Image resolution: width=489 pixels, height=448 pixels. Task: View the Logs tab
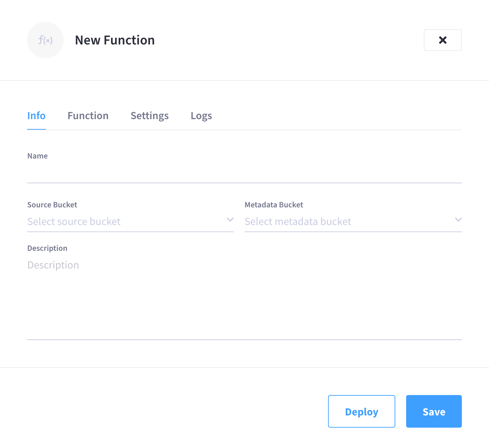[x=201, y=116]
